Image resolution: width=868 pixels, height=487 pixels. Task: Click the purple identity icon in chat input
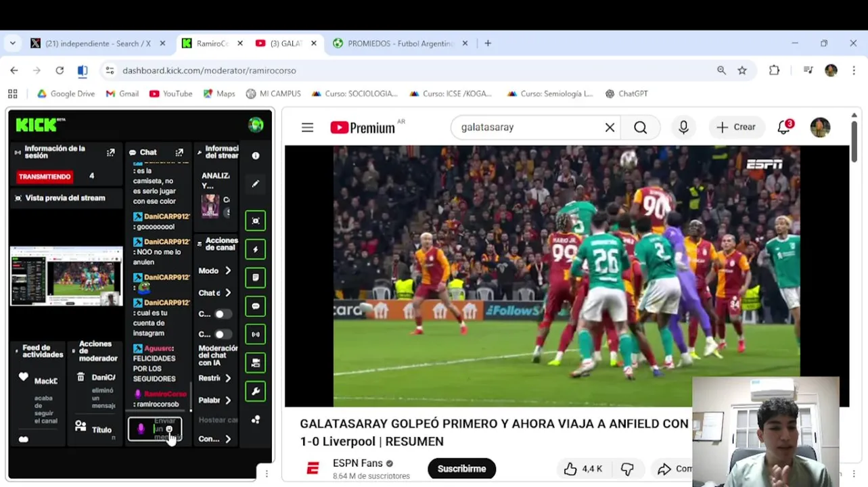click(x=141, y=429)
